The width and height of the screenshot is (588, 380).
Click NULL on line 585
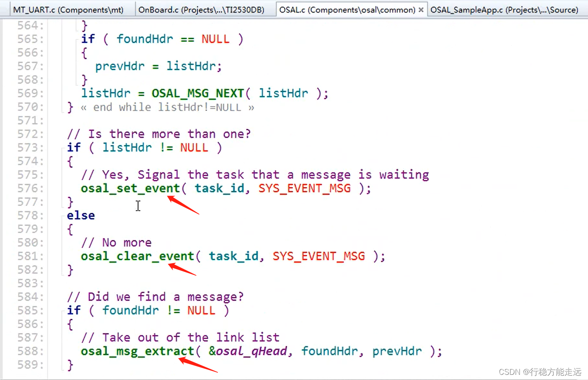click(201, 310)
